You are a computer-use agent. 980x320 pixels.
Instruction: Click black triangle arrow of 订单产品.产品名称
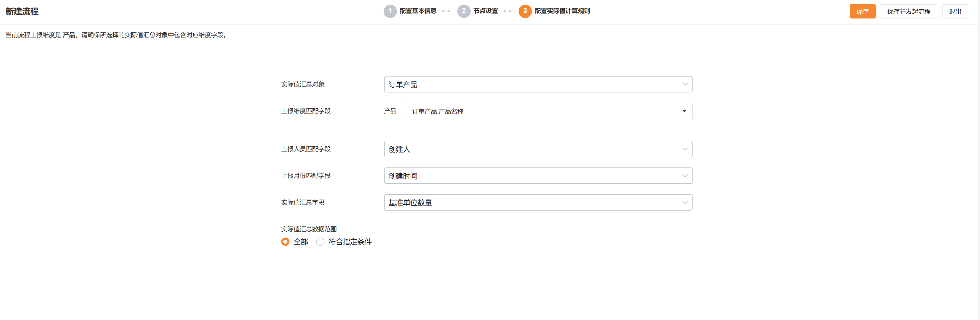tap(684, 111)
